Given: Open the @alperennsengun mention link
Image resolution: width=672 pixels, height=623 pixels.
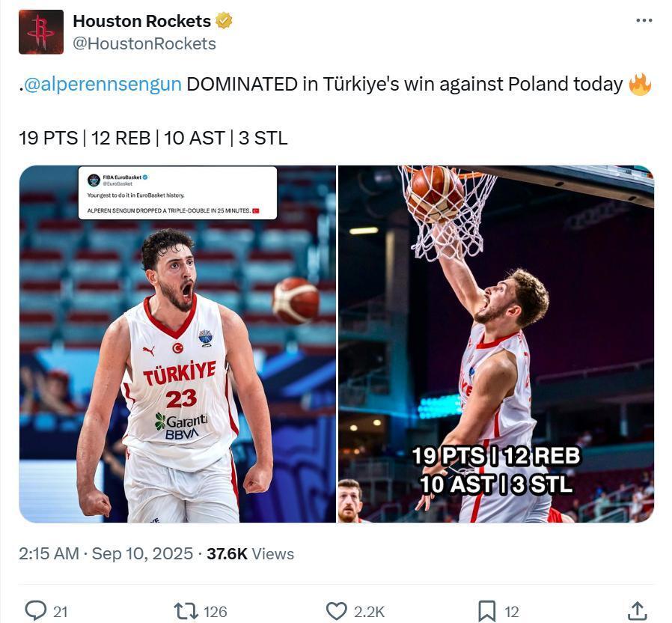Looking at the screenshot, I should [103, 84].
